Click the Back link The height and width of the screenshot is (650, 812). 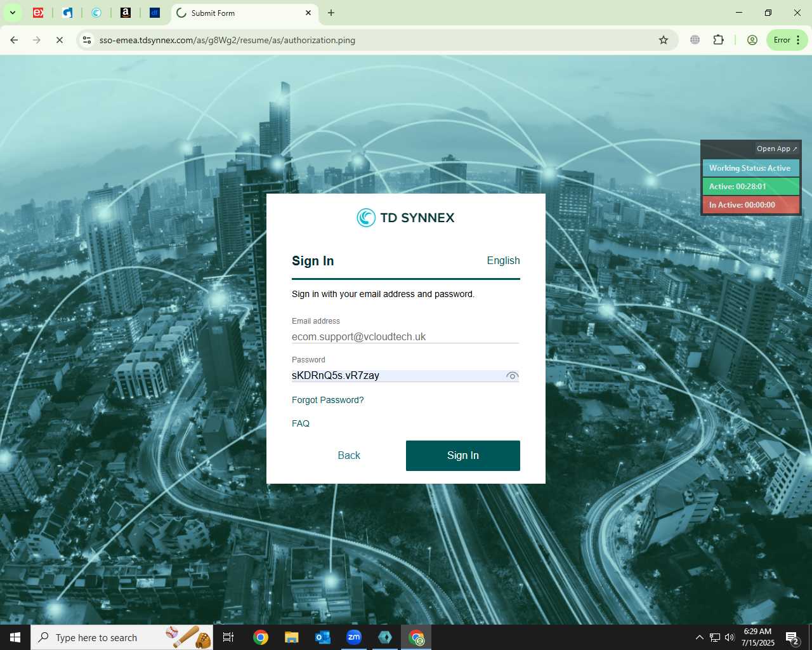click(x=349, y=456)
